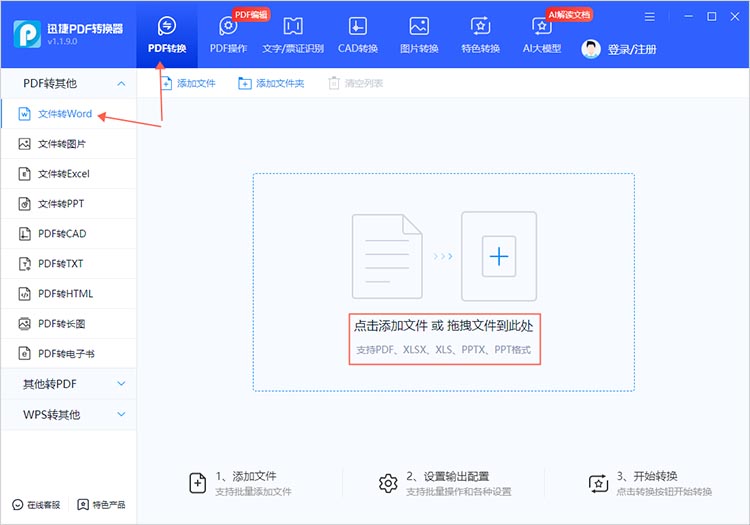Click the step 3 开始转换 icon

[x=598, y=483]
